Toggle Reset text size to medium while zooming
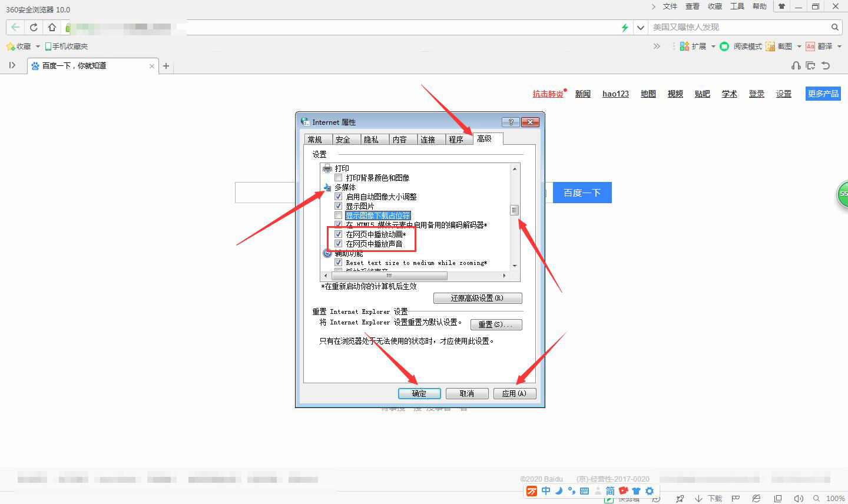The width and height of the screenshot is (848, 504). [338, 263]
